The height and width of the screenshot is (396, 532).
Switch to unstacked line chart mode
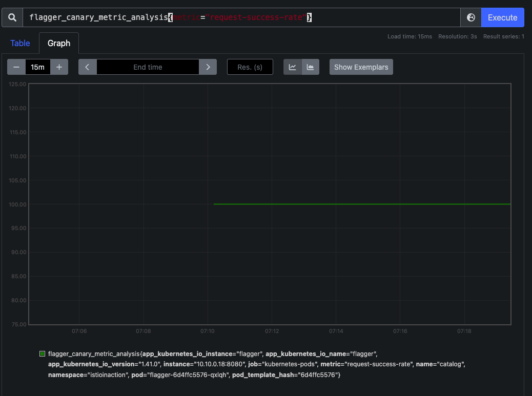coord(293,67)
